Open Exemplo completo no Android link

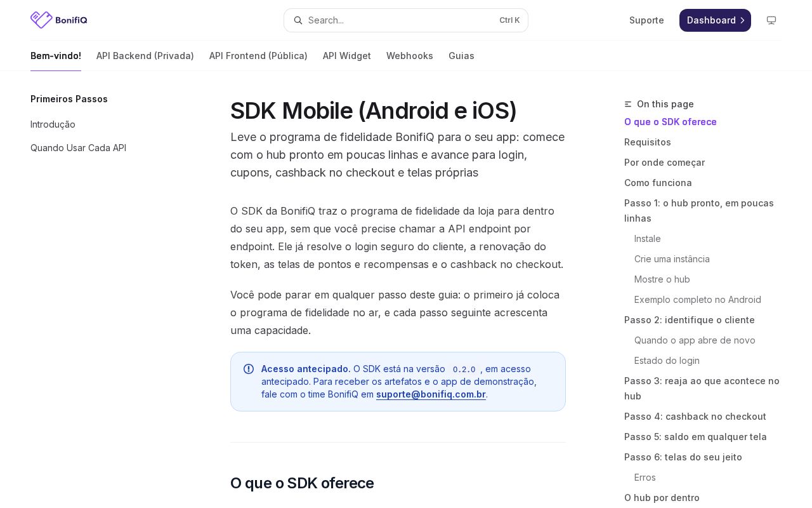pyautogui.click(x=698, y=300)
